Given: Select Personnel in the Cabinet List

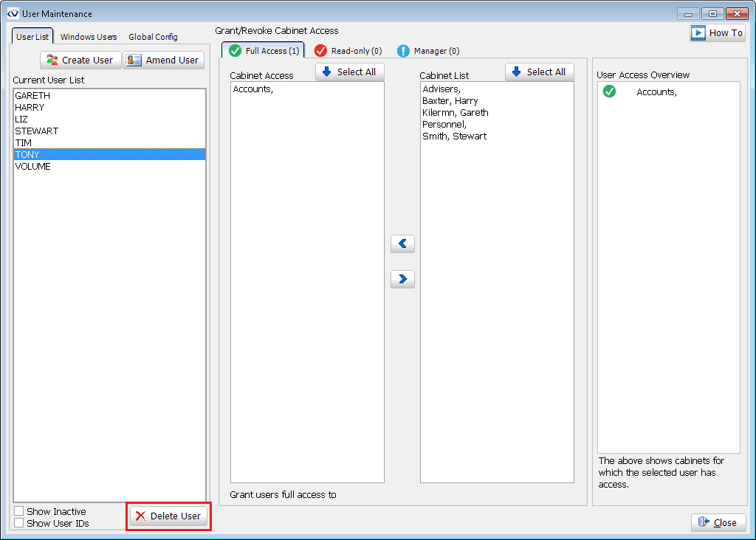Looking at the screenshot, I should click(497, 124).
